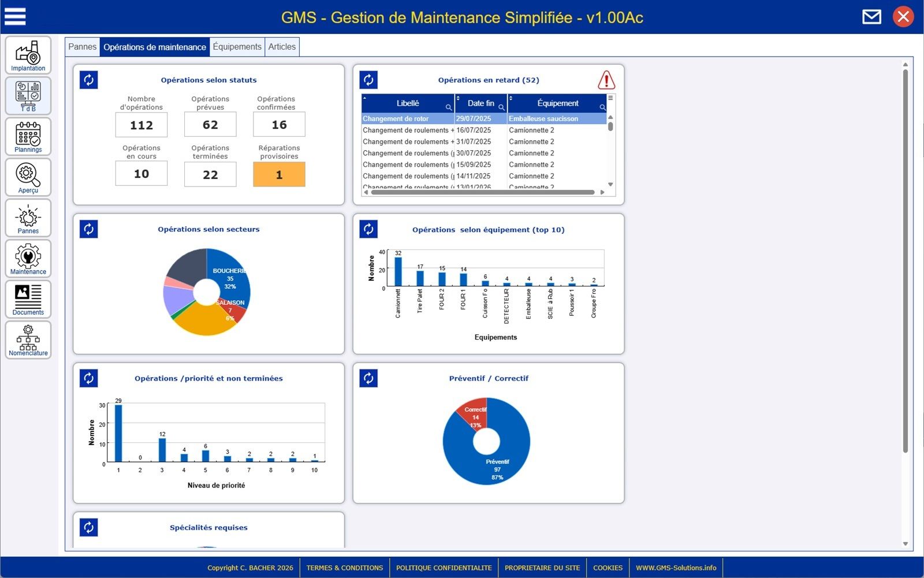
Task: Switch to the Équipements tab
Action: (x=237, y=47)
